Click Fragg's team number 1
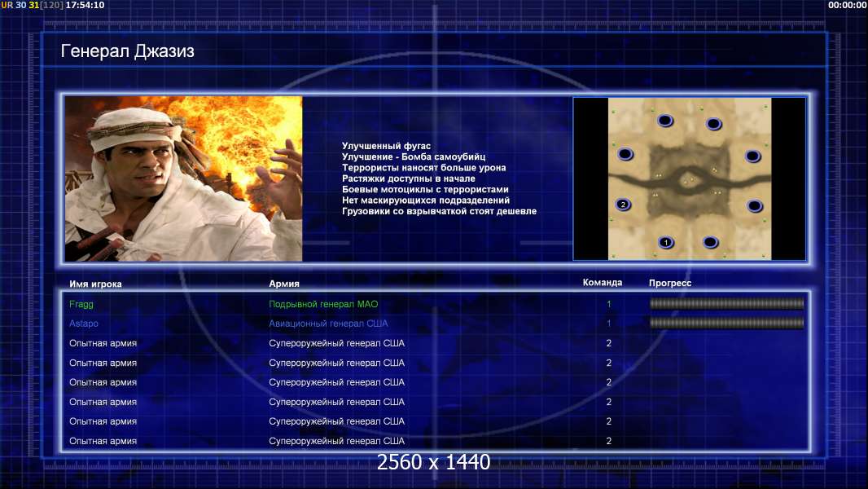The height and width of the screenshot is (489, 868). click(x=609, y=304)
